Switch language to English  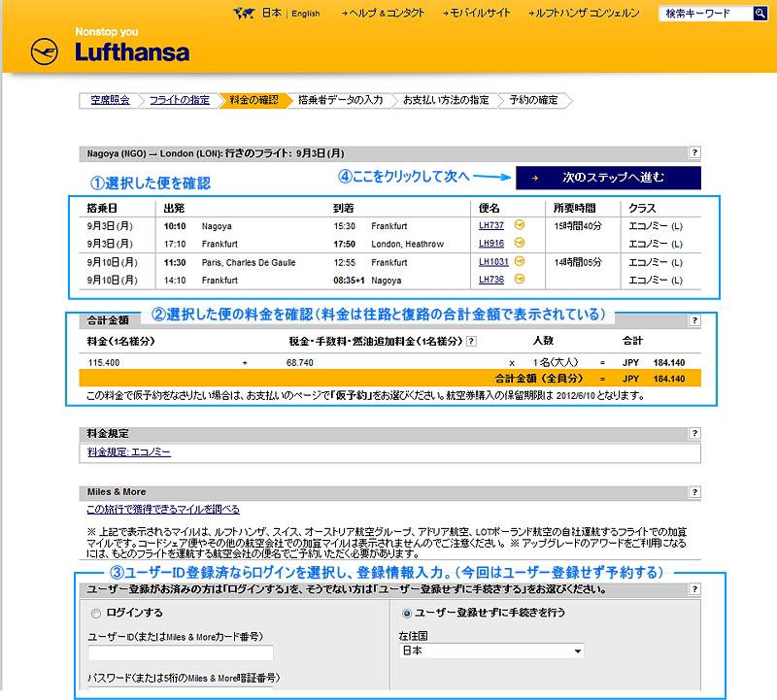(x=305, y=14)
